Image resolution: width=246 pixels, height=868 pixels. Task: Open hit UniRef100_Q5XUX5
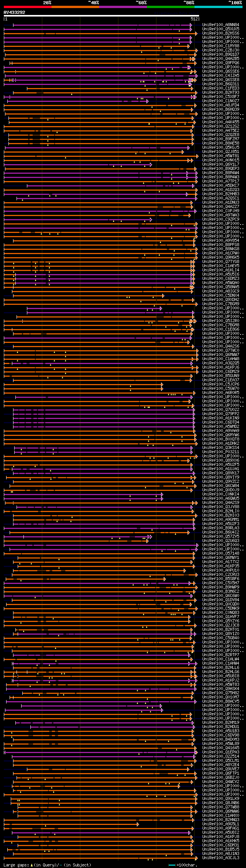[x=221, y=29]
